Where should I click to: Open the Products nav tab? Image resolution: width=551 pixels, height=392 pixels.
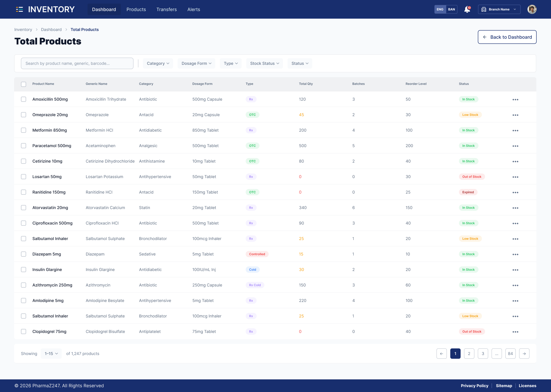click(x=136, y=9)
